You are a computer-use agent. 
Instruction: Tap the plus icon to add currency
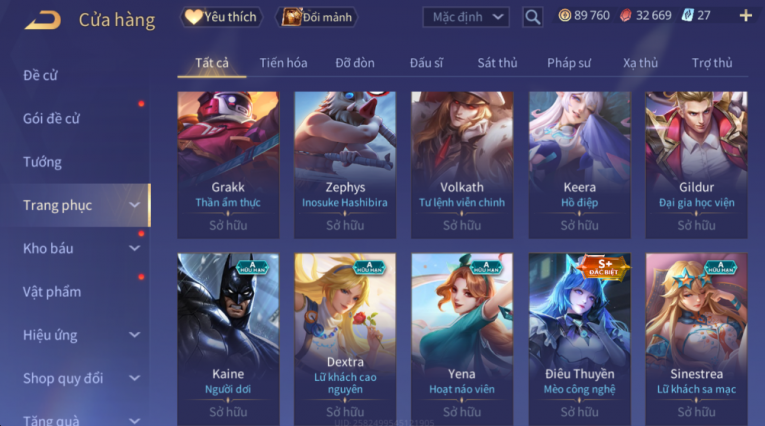745,16
